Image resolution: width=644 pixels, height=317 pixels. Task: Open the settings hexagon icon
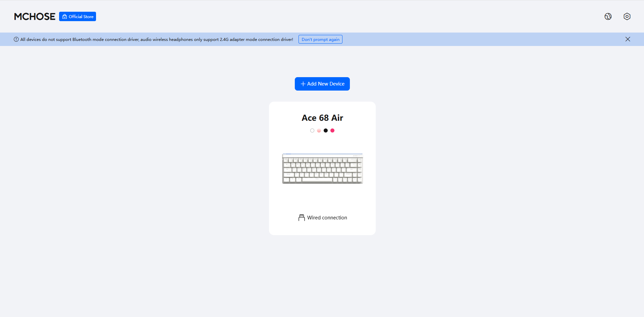[x=627, y=16]
